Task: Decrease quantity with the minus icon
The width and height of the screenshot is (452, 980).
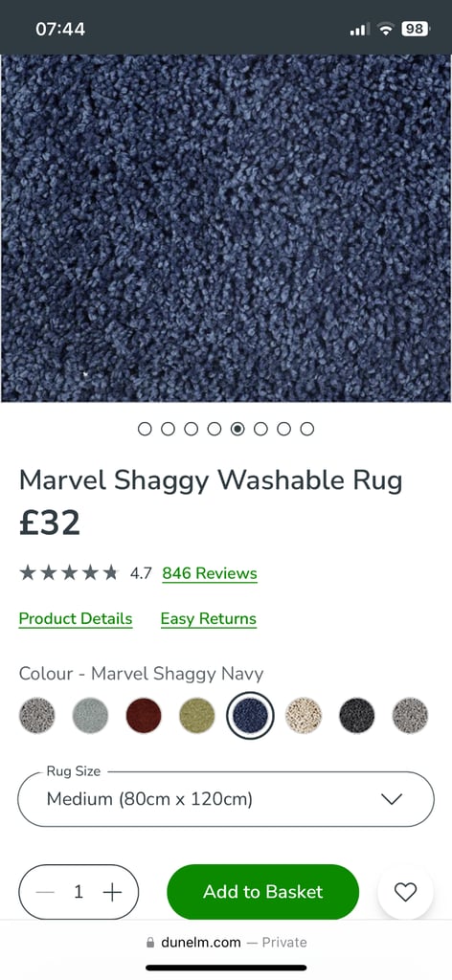Action: pos(46,892)
